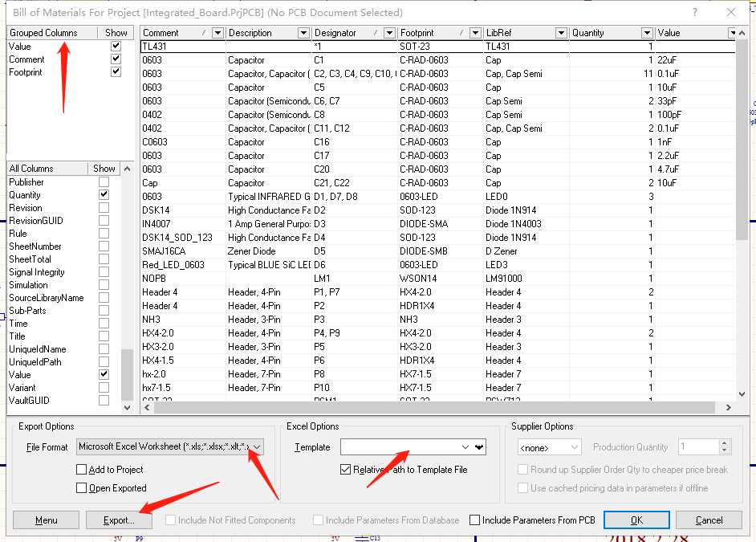Viewport: 756px width, 542px height.
Task: Enable Show for the SheetNumber column
Action: click(x=104, y=246)
